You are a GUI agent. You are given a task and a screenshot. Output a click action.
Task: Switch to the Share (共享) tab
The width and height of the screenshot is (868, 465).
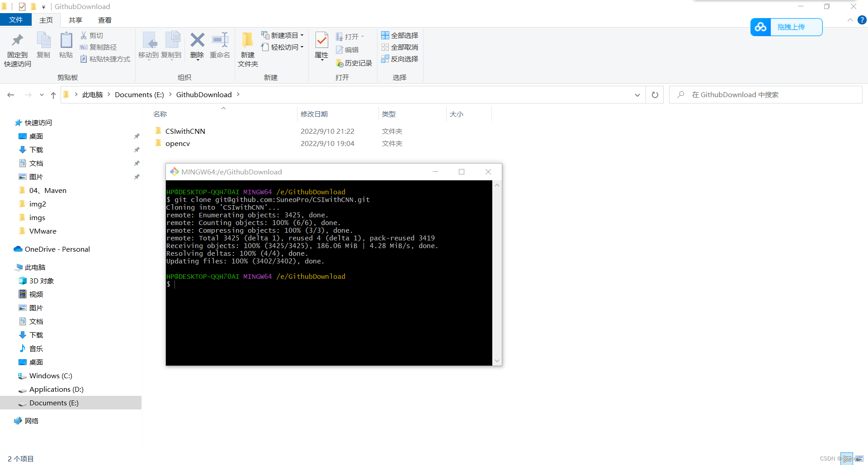point(75,20)
